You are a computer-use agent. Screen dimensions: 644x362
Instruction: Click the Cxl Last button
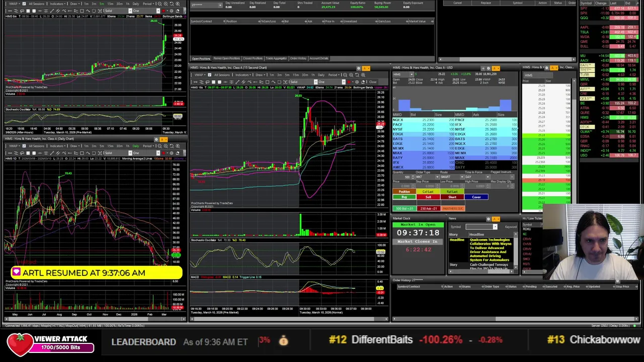coord(428,192)
